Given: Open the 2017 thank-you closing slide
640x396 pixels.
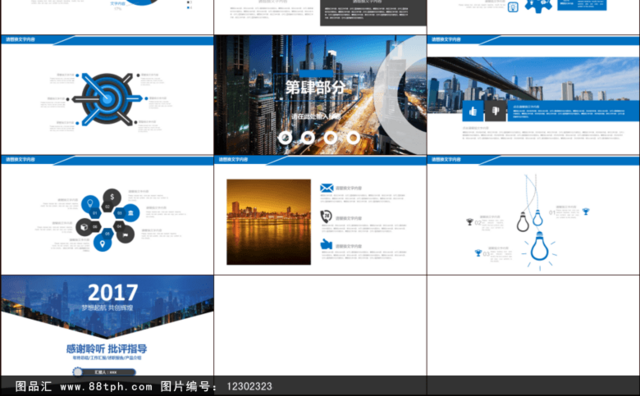Looking at the screenshot, I should pos(107,325).
